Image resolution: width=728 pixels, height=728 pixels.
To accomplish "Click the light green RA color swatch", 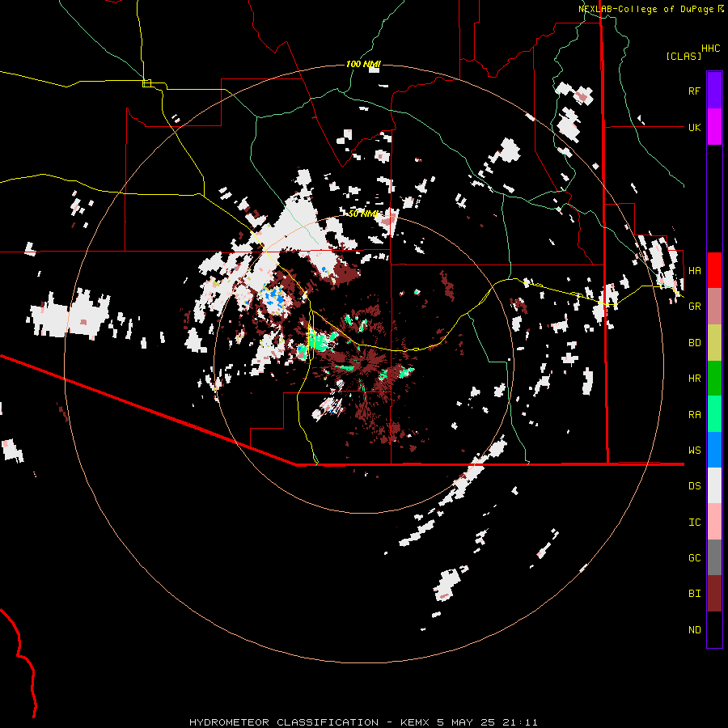I will 714,414.
